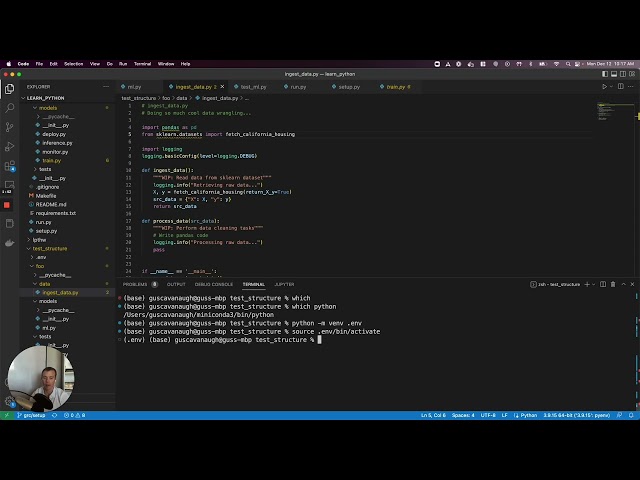This screenshot has width=640, height=480.
Task: Toggle primary sidebar visibility
Action: click(x=605, y=74)
